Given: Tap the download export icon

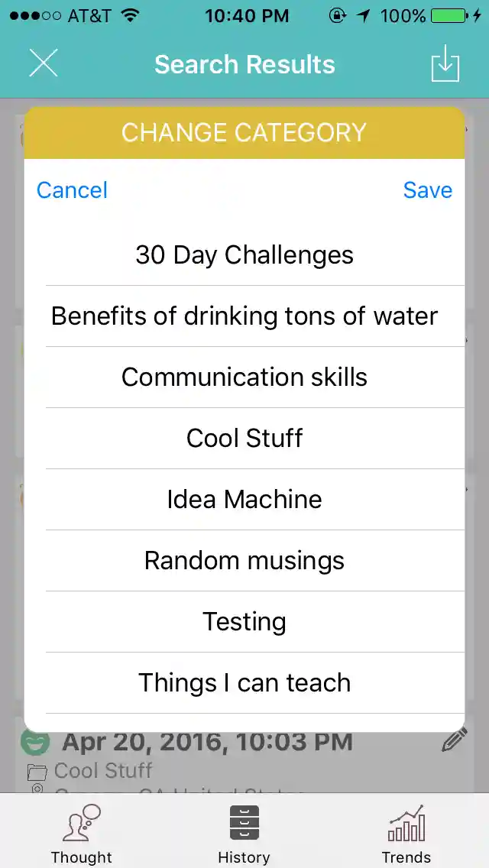Looking at the screenshot, I should [x=445, y=65].
